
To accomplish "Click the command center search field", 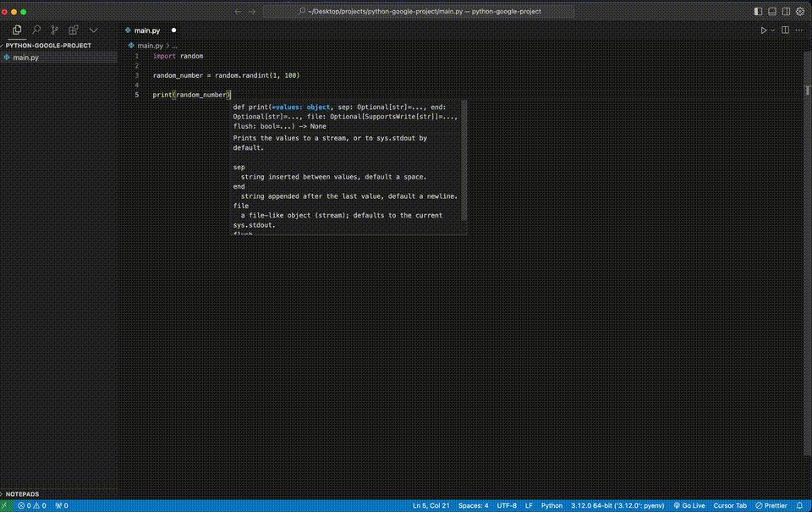I will click(x=420, y=12).
